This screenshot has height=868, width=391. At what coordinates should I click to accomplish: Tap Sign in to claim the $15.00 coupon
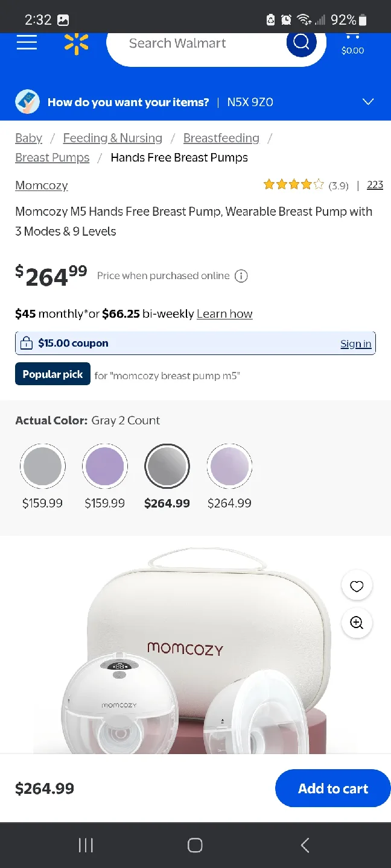point(355,343)
